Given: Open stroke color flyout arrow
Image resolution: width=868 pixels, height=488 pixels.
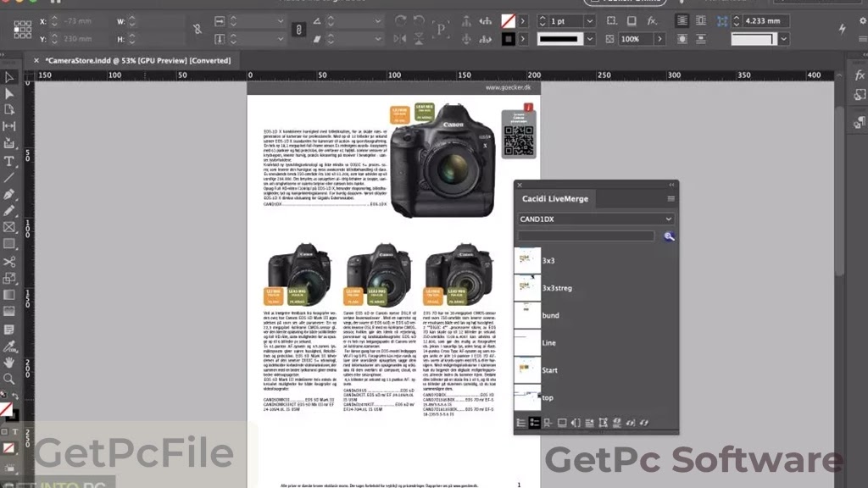Looking at the screenshot, I should click(522, 39).
